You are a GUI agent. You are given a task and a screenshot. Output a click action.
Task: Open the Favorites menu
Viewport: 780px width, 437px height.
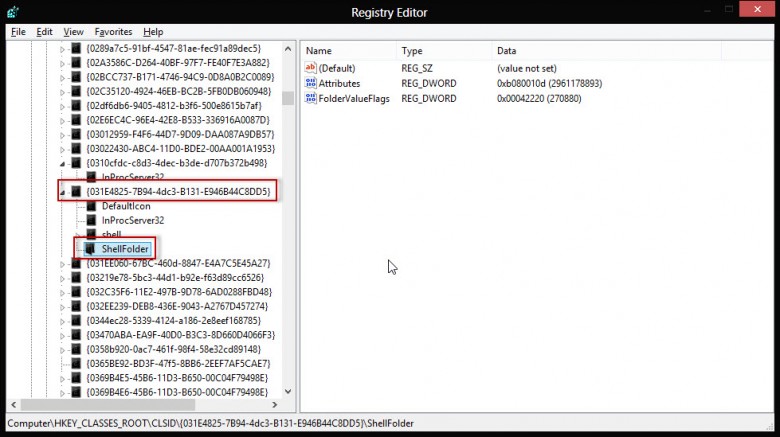(x=113, y=32)
